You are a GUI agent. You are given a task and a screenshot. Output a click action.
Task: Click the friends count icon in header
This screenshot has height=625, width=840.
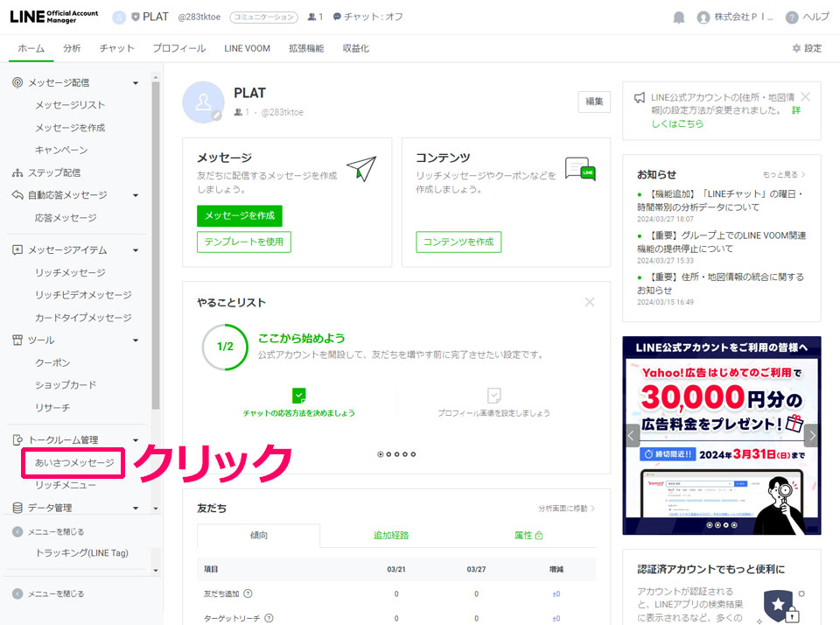(x=311, y=18)
